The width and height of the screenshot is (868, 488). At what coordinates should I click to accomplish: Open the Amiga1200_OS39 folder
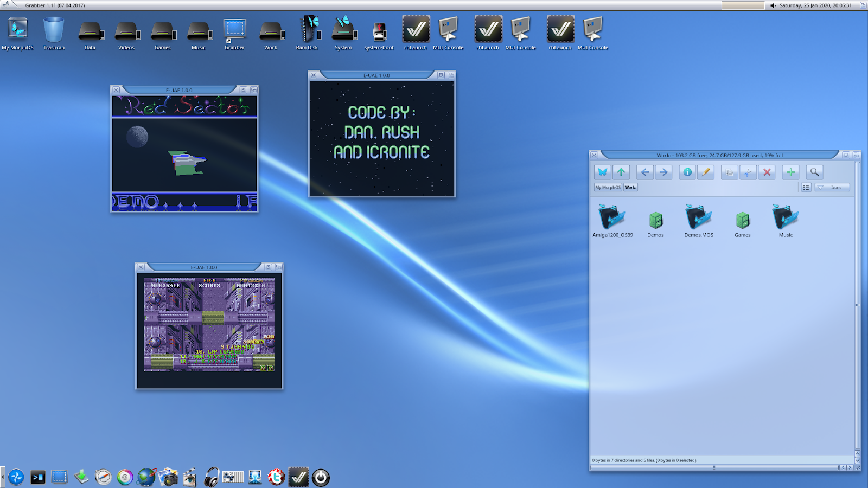612,221
